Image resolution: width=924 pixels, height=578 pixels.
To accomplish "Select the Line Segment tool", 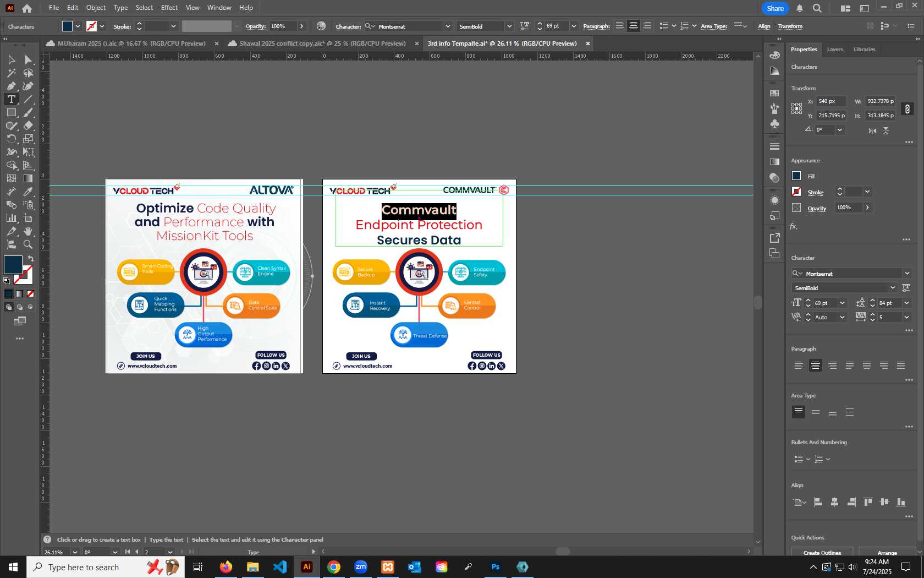I will click(x=28, y=99).
